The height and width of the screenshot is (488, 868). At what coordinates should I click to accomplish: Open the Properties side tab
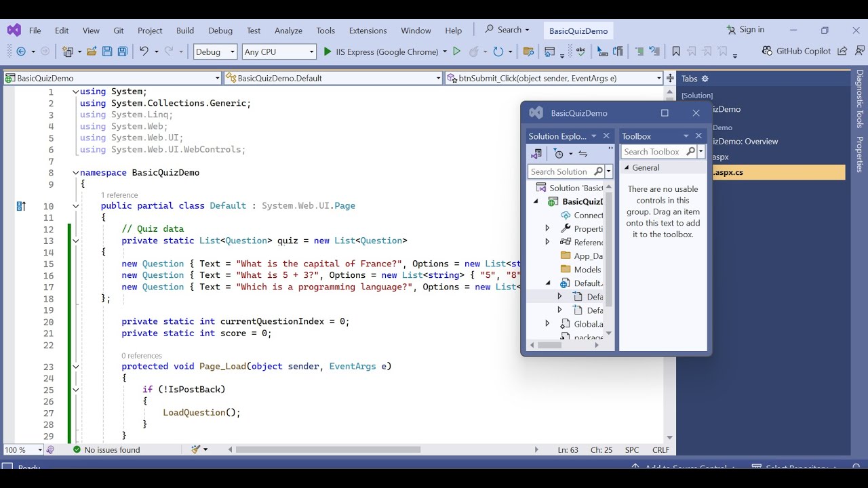(x=859, y=154)
